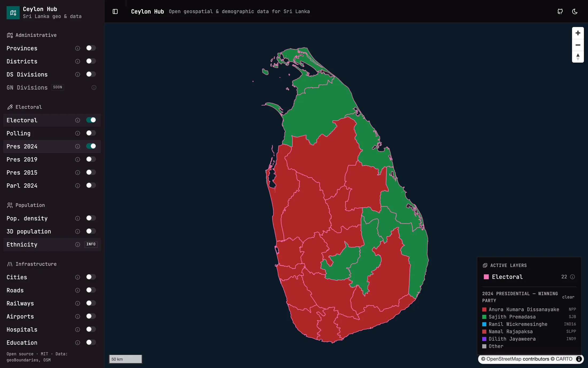
Task: Open info icon for Ethnicity layer
Action: point(78,245)
